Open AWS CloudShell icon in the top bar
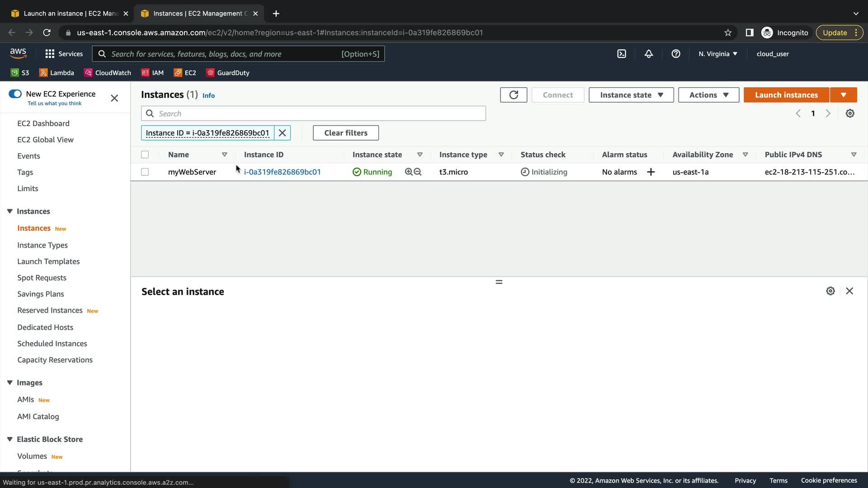The image size is (868, 488). click(622, 54)
